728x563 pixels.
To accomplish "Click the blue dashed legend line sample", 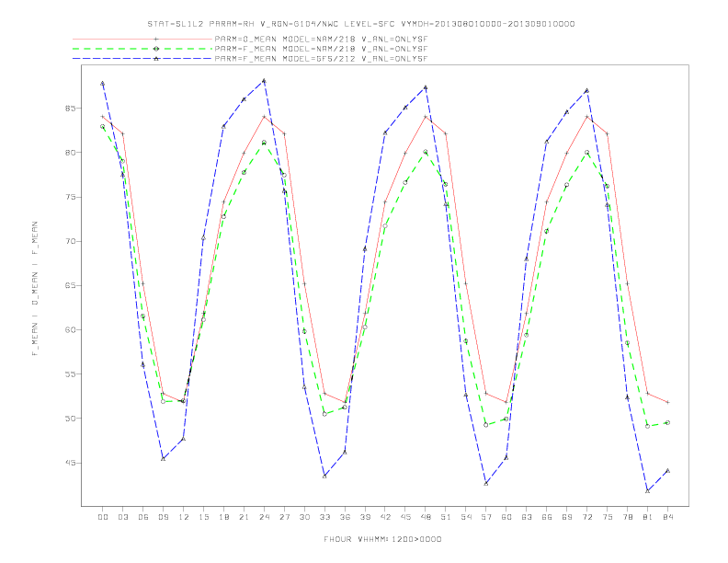I will 142,59.
